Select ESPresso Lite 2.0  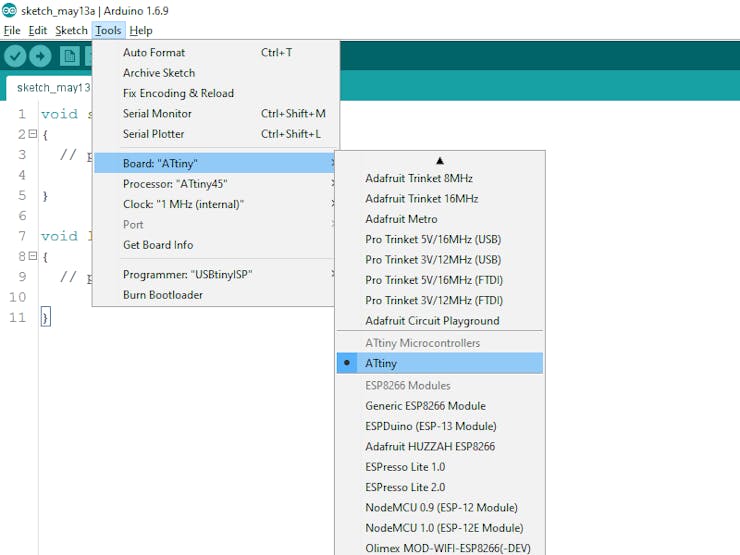(440, 487)
